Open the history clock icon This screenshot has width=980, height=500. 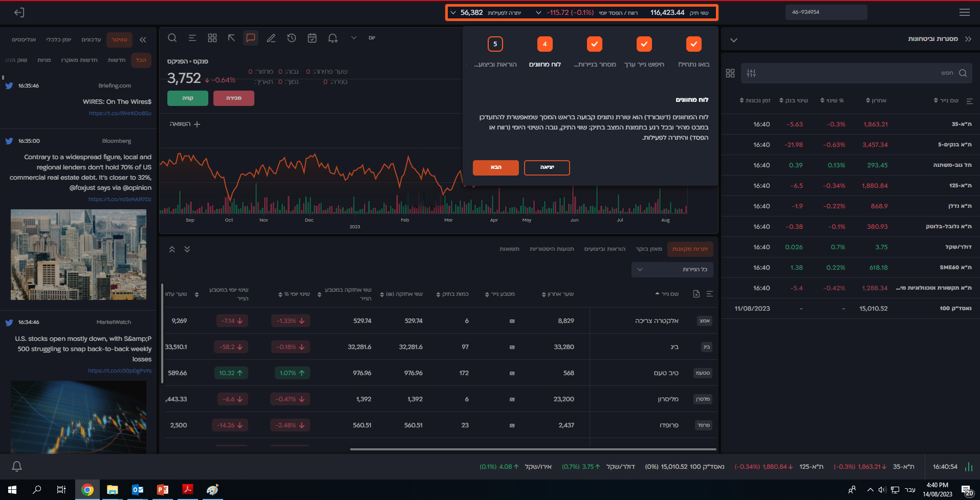coord(292,38)
